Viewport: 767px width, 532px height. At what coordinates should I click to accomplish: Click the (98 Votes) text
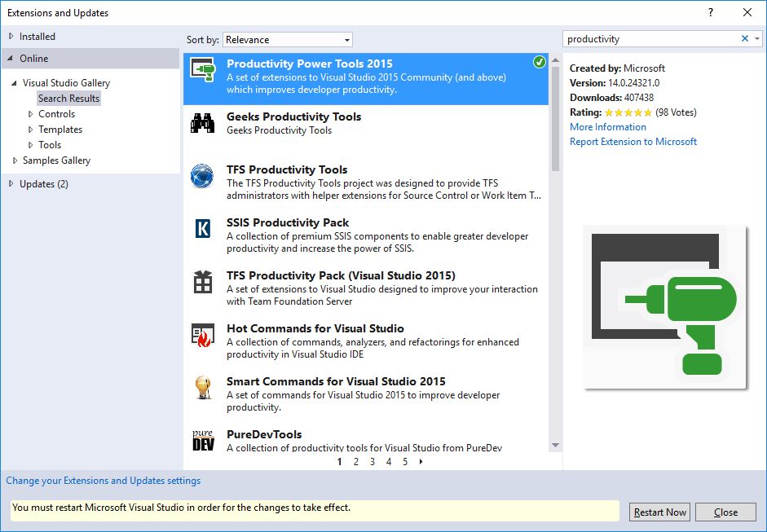click(x=676, y=112)
